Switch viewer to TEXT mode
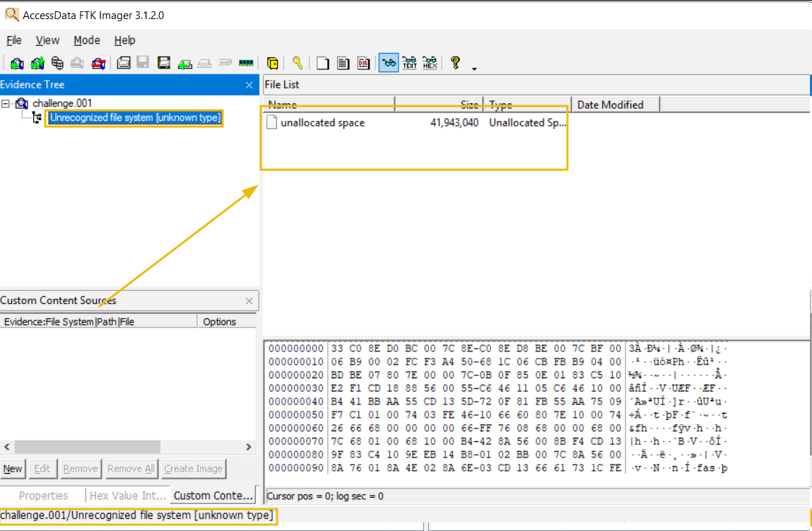Viewport: 812px width, 531px height. pyautogui.click(x=409, y=63)
